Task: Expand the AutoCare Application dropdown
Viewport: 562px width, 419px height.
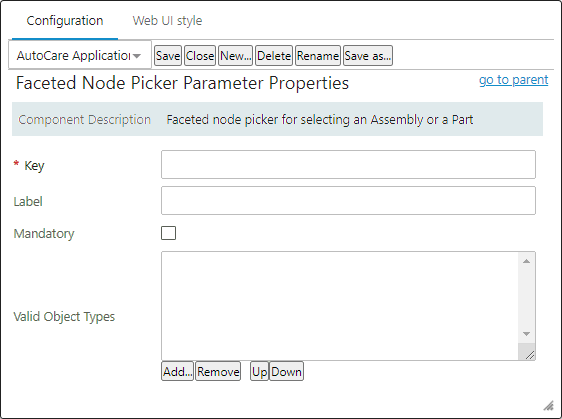Action: (x=80, y=56)
